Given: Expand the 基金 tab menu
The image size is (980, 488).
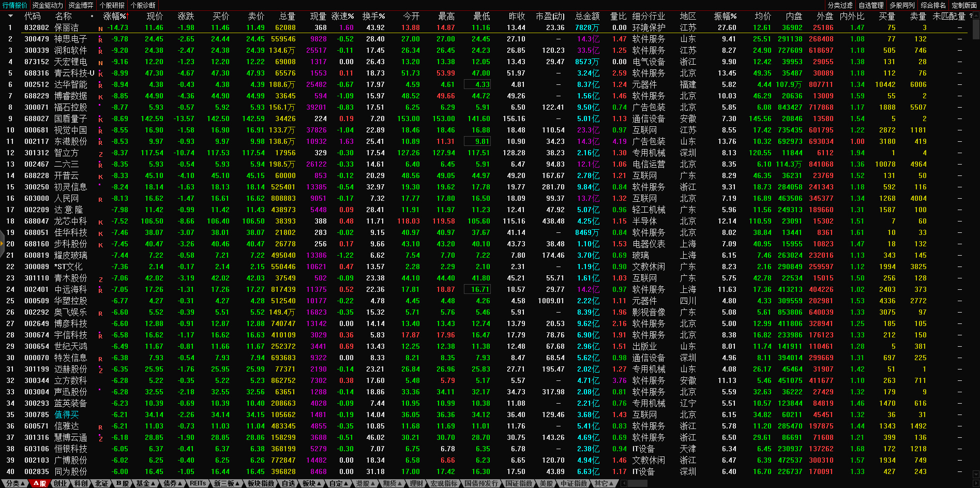Looking at the screenshot, I should pos(145,483).
